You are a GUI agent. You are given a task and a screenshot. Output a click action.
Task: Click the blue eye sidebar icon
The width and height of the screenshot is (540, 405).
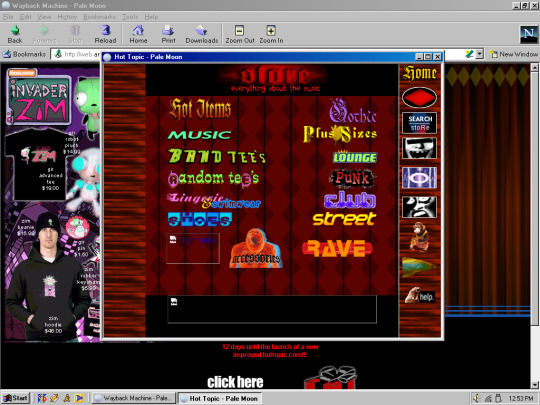tap(419, 178)
